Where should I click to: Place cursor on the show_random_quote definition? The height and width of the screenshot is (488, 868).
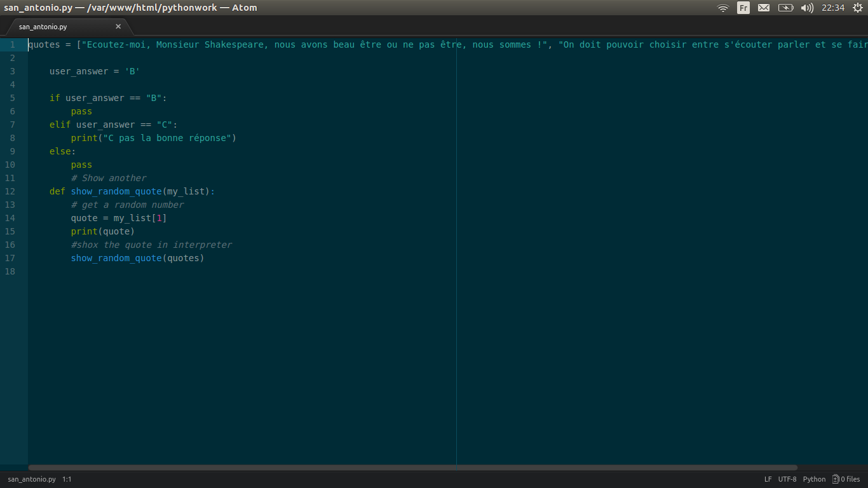coord(116,191)
